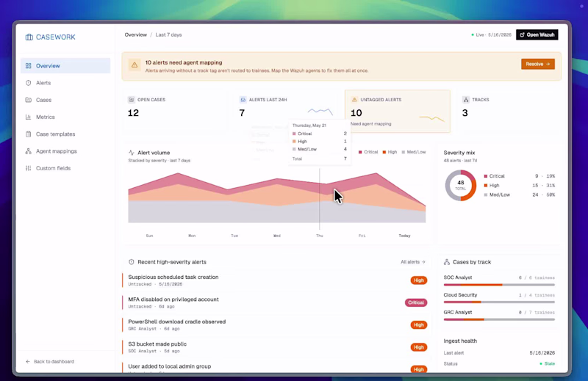The image size is (588, 381).
Task: Click the Tracks card hierarchy icon
Action: coord(466,100)
